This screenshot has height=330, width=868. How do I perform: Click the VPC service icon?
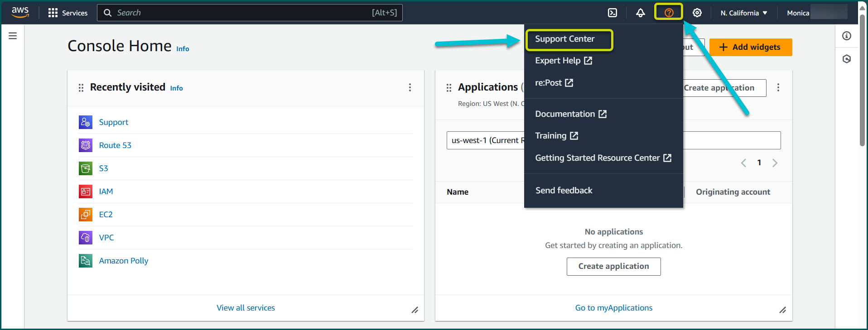pos(86,238)
